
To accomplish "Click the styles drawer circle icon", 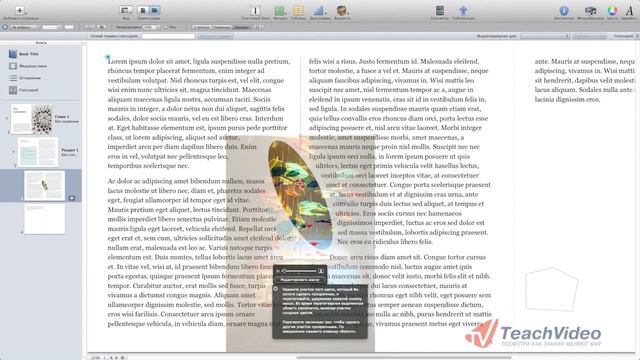I will pyautogui.click(x=5, y=27).
